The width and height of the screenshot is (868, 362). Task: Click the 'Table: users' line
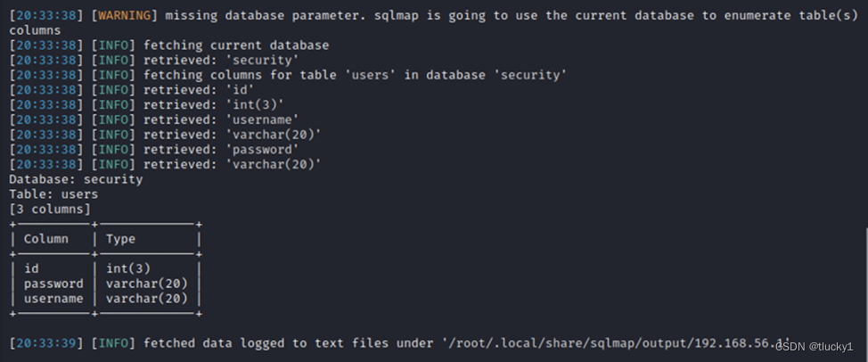[53, 195]
